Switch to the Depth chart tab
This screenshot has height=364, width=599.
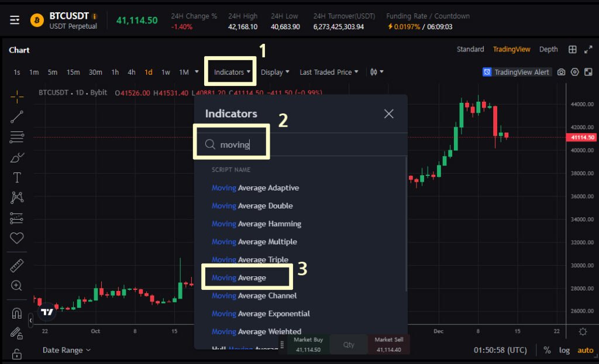point(548,49)
